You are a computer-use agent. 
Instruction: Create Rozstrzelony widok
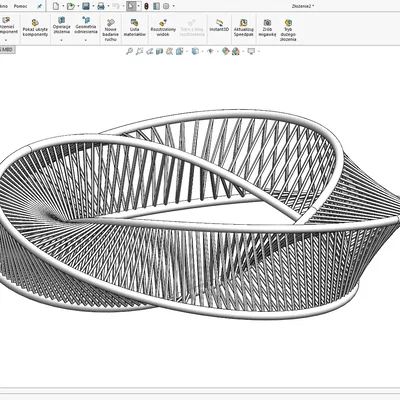163,28
